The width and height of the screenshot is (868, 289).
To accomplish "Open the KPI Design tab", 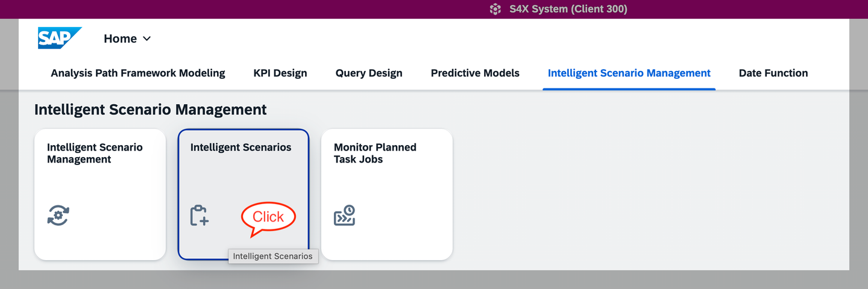I will 280,73.
